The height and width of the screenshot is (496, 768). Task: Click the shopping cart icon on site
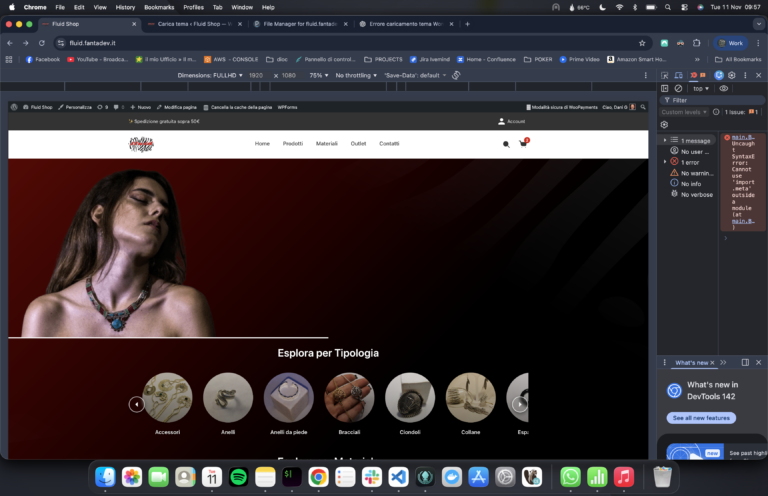coord(523,144)
